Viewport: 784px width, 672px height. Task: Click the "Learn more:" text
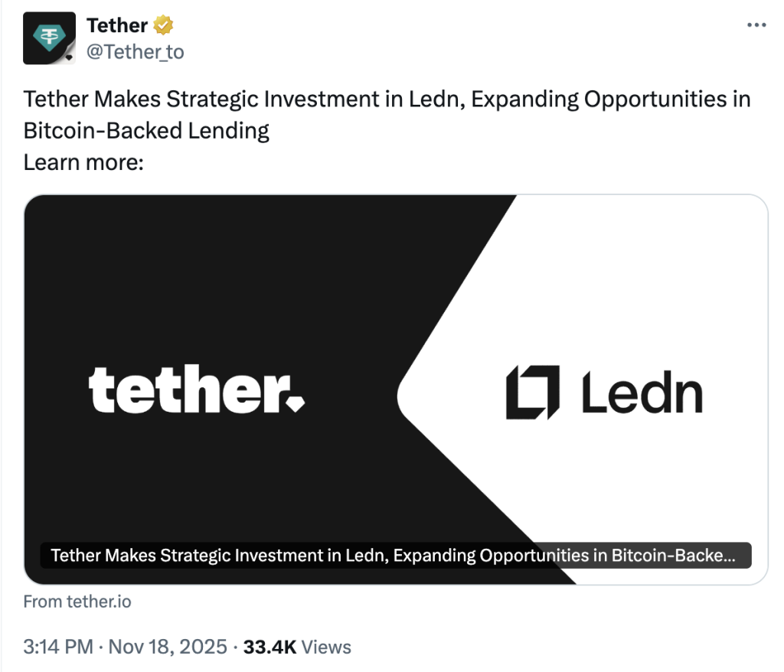pos(83,162)
